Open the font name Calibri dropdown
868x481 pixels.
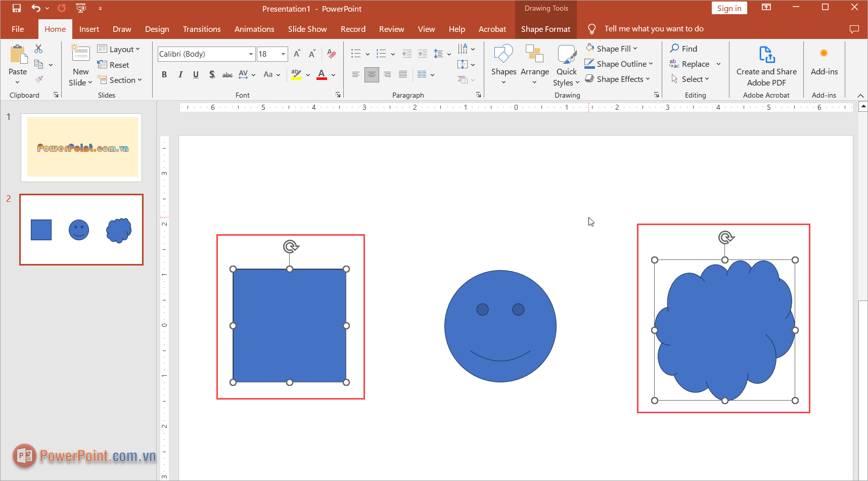coord(251,54)
